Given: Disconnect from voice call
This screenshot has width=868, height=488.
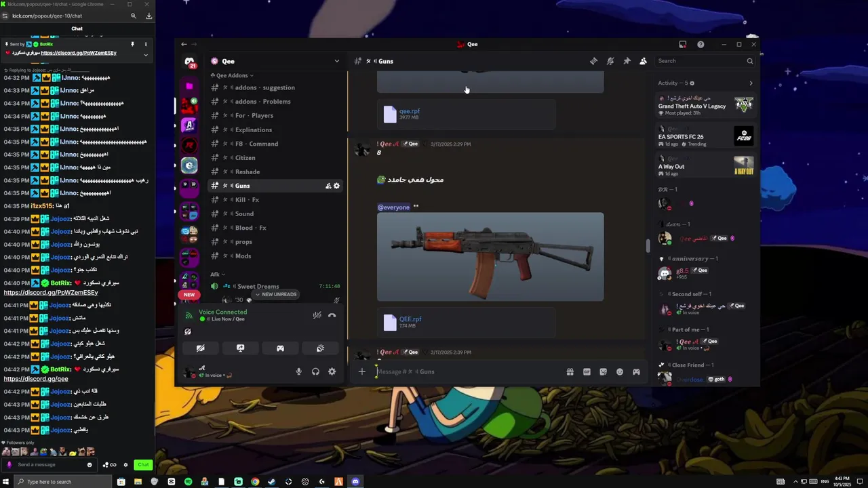Looking at the screenshot, I should pos(332,315).
